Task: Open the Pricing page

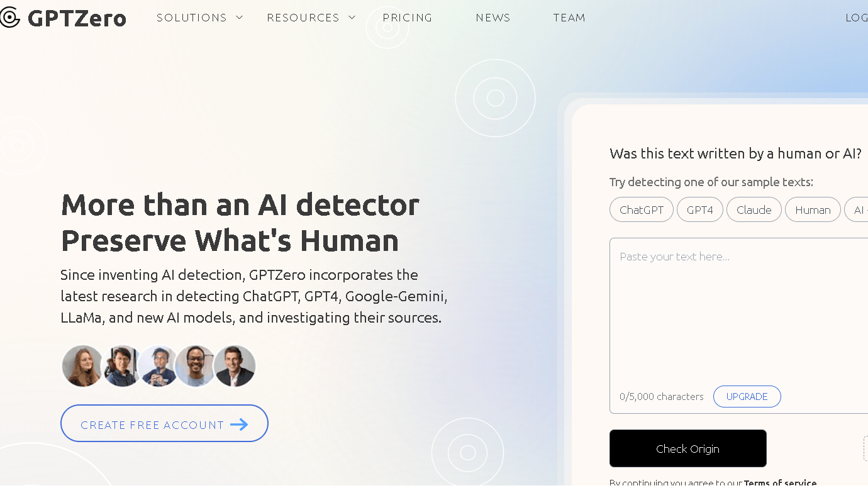Action: (408, 18)
